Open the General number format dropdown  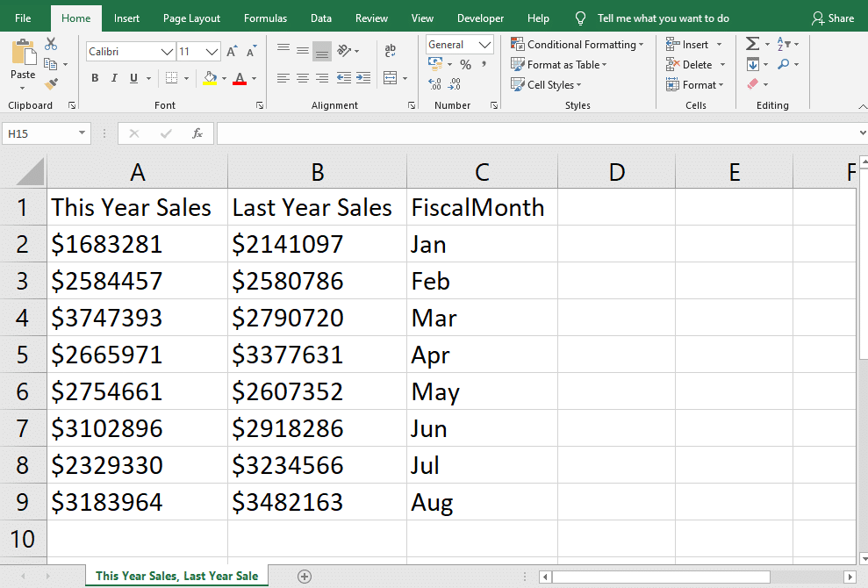click(484, 44)
